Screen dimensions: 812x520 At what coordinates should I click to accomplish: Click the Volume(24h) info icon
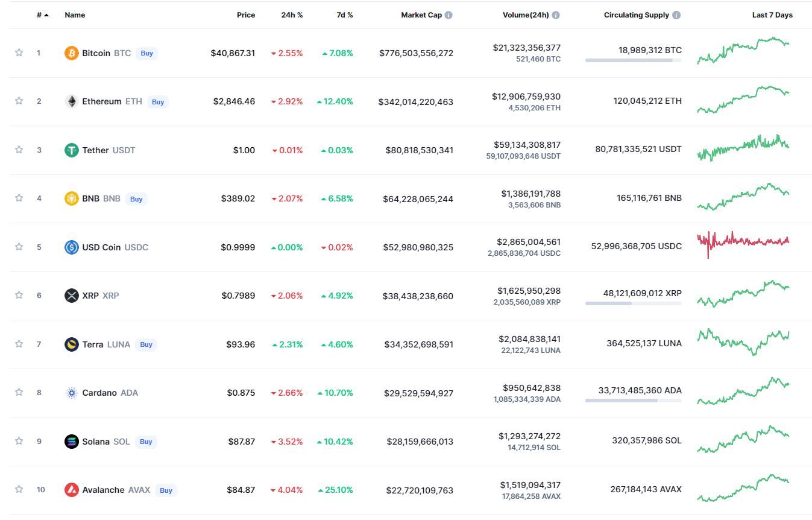pos(556,15)
